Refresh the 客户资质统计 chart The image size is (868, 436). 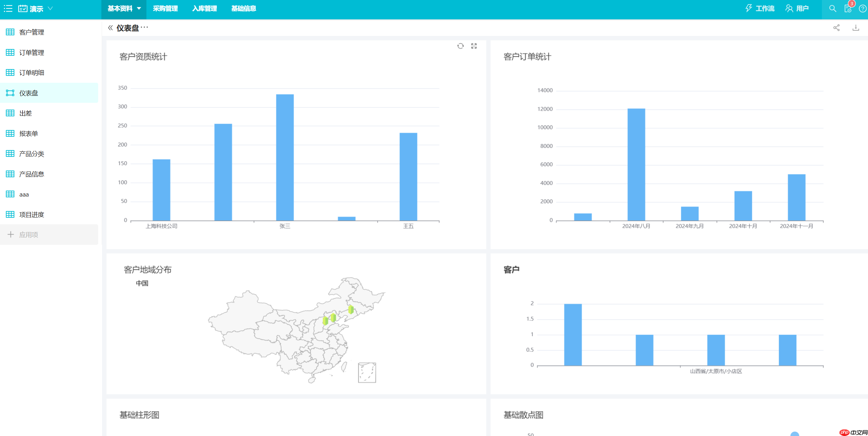coord(461,46)
